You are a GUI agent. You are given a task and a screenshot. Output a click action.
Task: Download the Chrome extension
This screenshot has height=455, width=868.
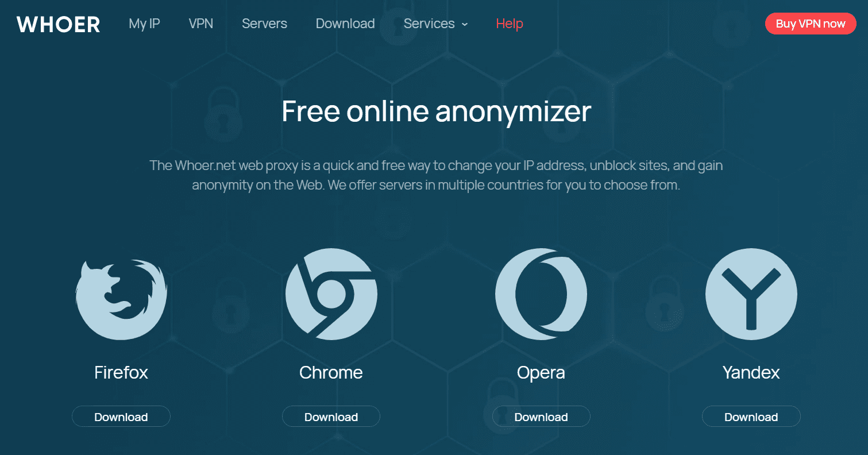(331, 417)
